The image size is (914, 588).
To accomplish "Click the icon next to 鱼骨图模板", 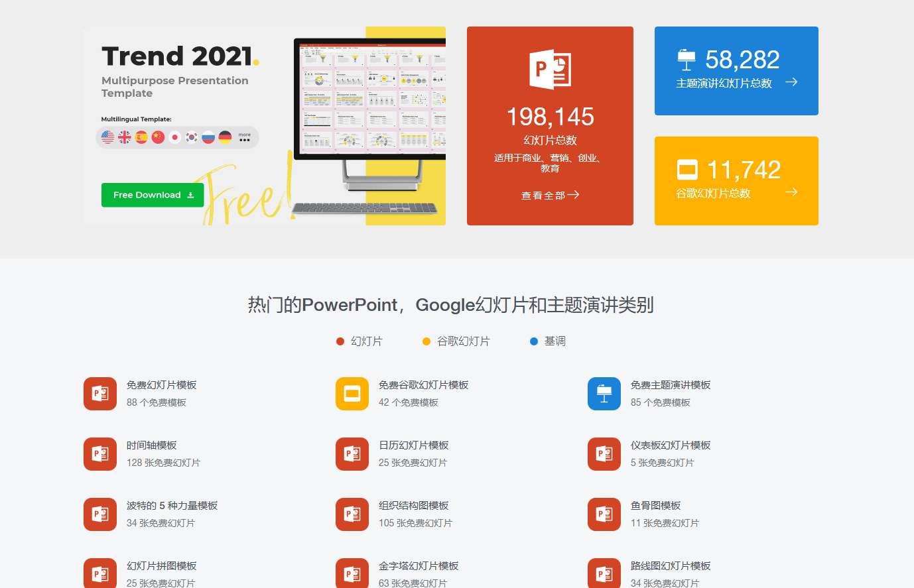I will 604,514.
